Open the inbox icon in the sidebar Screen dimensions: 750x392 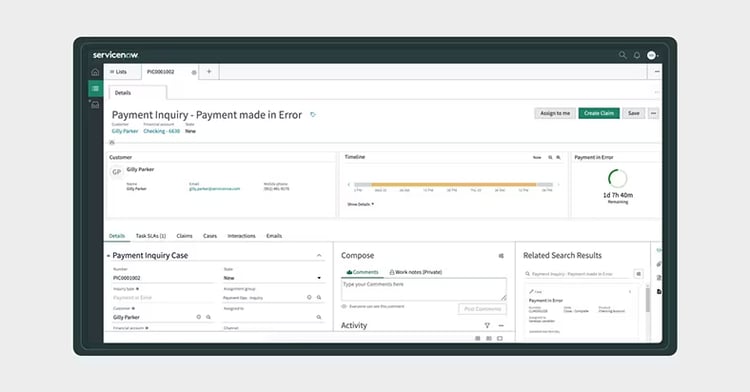coord(95,105)
